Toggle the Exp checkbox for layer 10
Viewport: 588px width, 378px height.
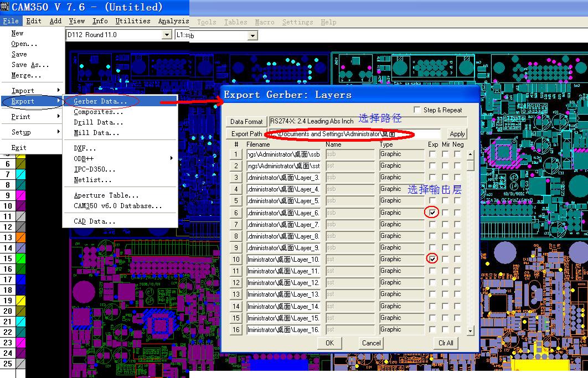432,259
